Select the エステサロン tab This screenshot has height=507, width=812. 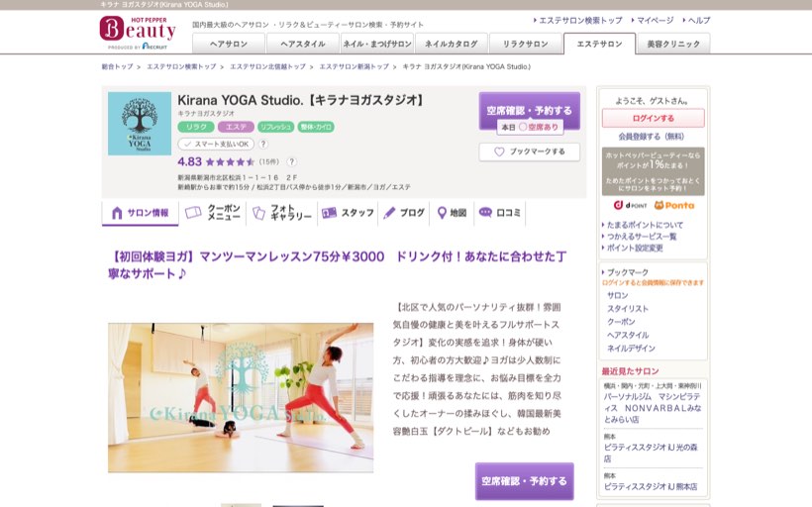pyautogui.click(x=599, y=44)
